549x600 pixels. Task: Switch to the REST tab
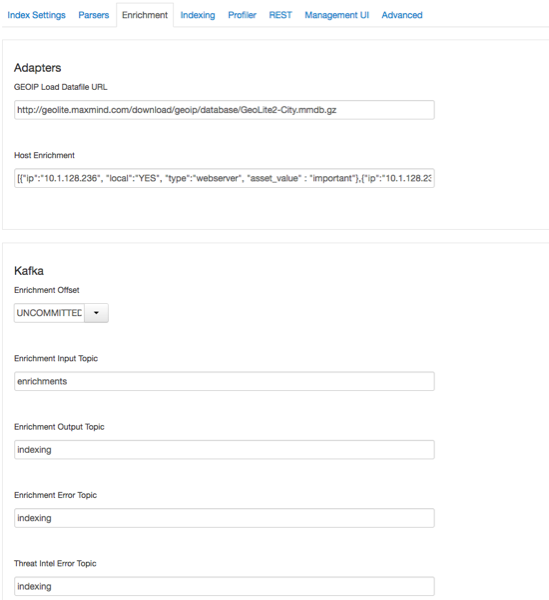(280, 15)
